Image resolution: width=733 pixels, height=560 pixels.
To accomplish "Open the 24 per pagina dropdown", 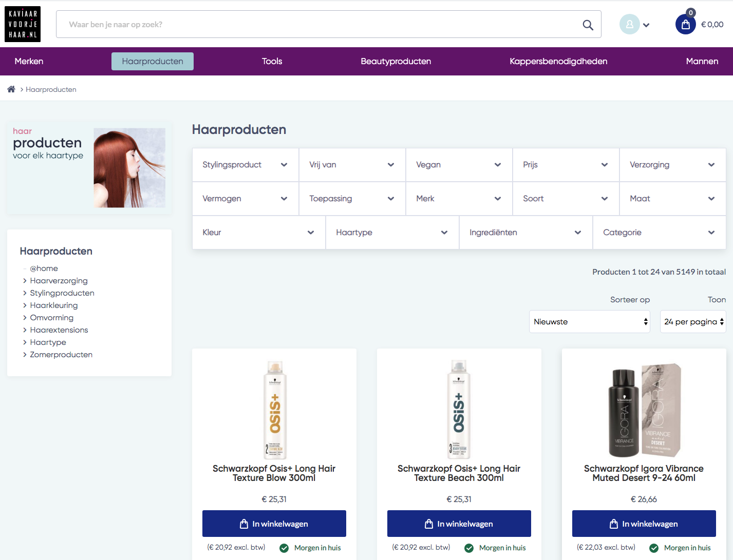I will pyautogui.click(x=693, y=321).
